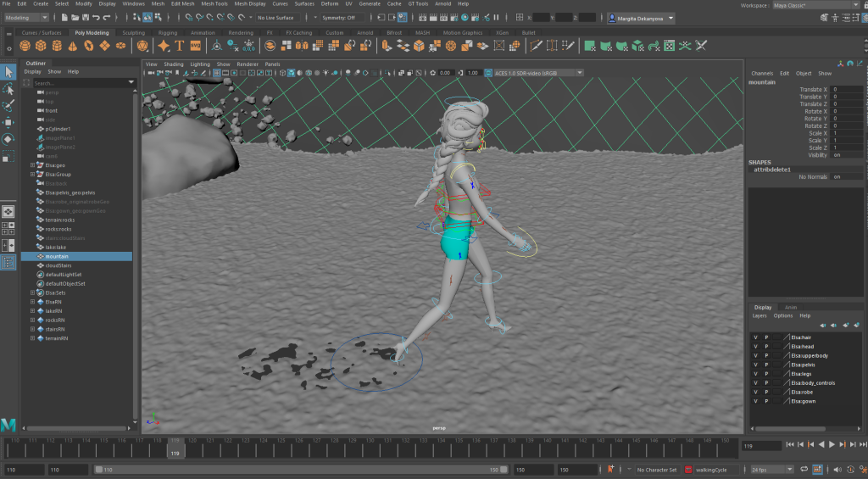Create a polygon sphere from the shelf
868x479 pixels.
[x=25, y=46]
